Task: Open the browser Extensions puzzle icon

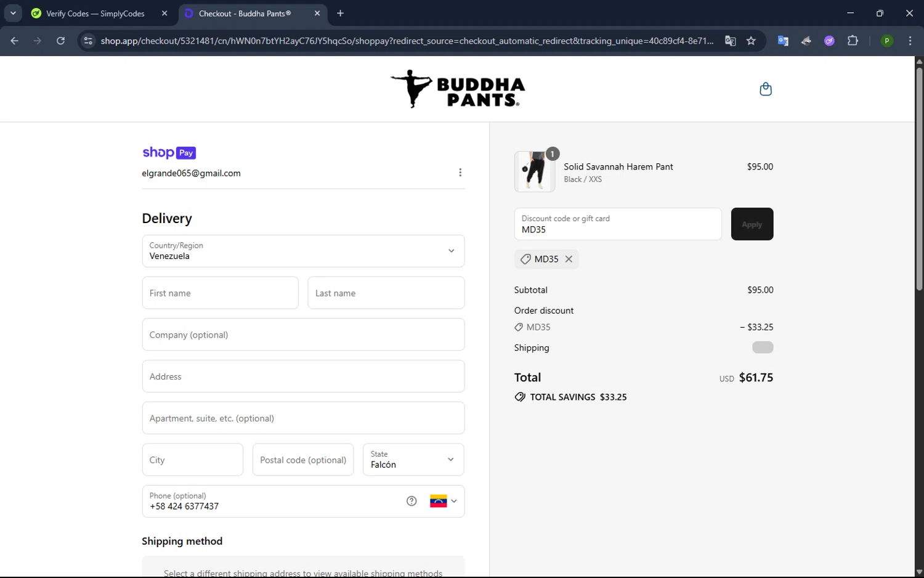Action: click(853, 41)
